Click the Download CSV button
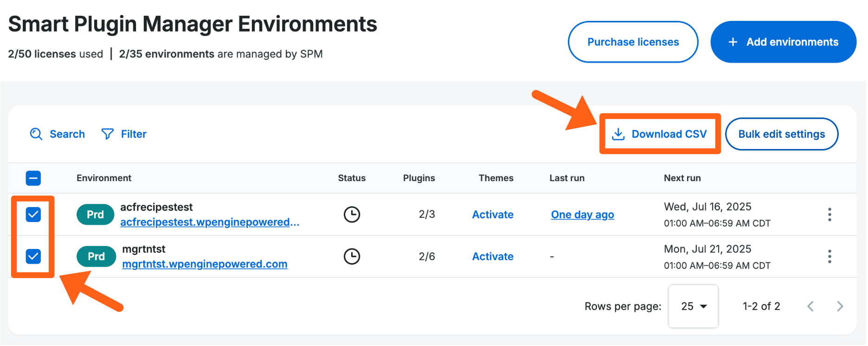This screenshot has height=346, width=868. tap(660, 134)
